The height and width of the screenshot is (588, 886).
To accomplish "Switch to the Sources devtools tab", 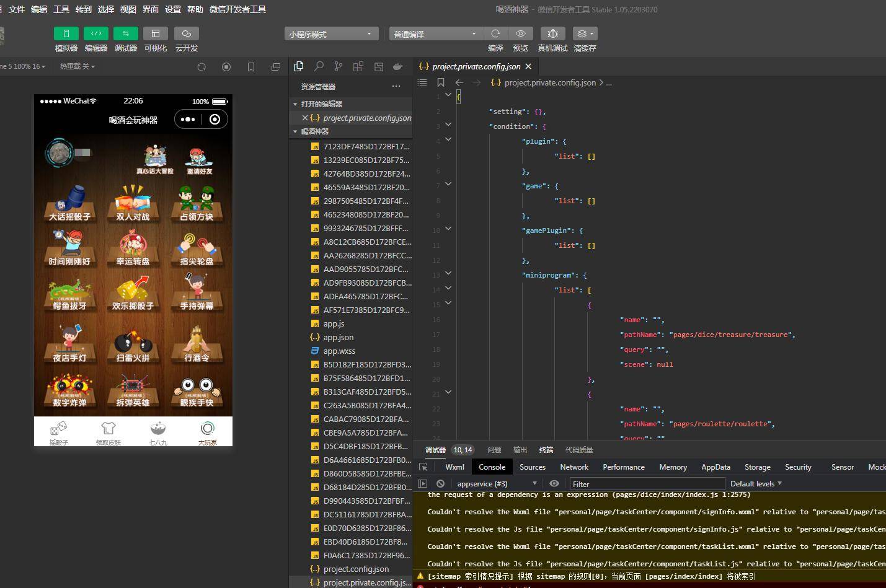I will tap(533, 467).
